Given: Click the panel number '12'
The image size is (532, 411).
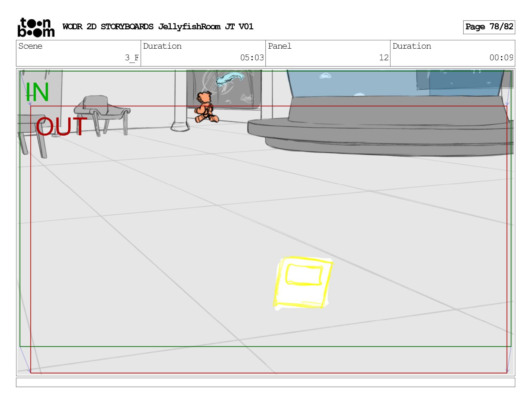Looking at the screenshot, I should pos(384,58).
